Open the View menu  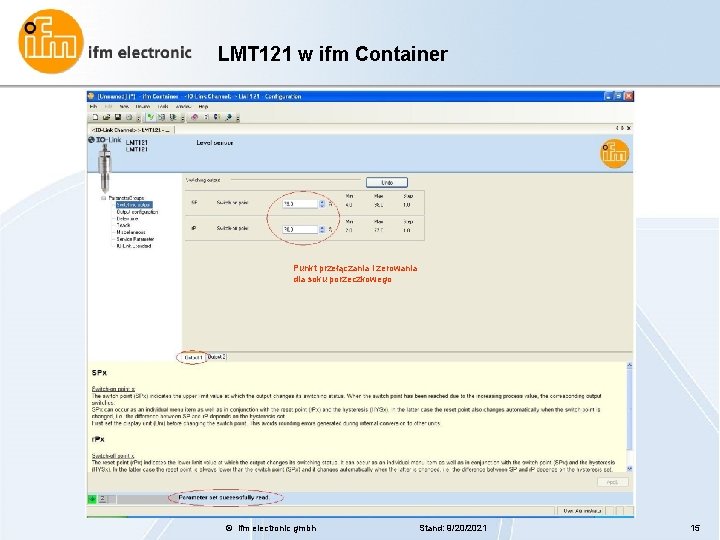coord(124,107)
